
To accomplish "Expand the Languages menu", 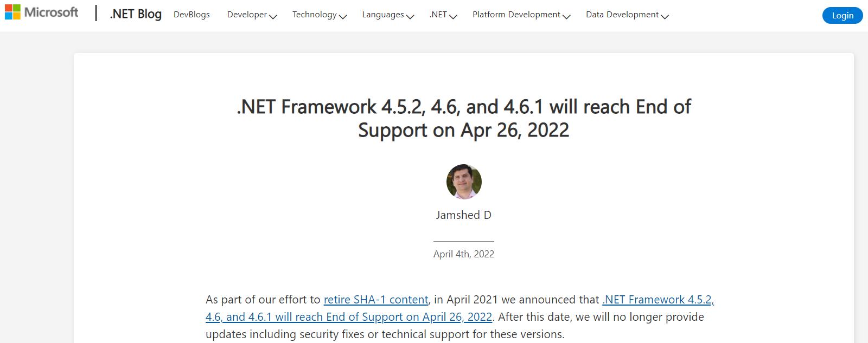I will tap(388, 15).
